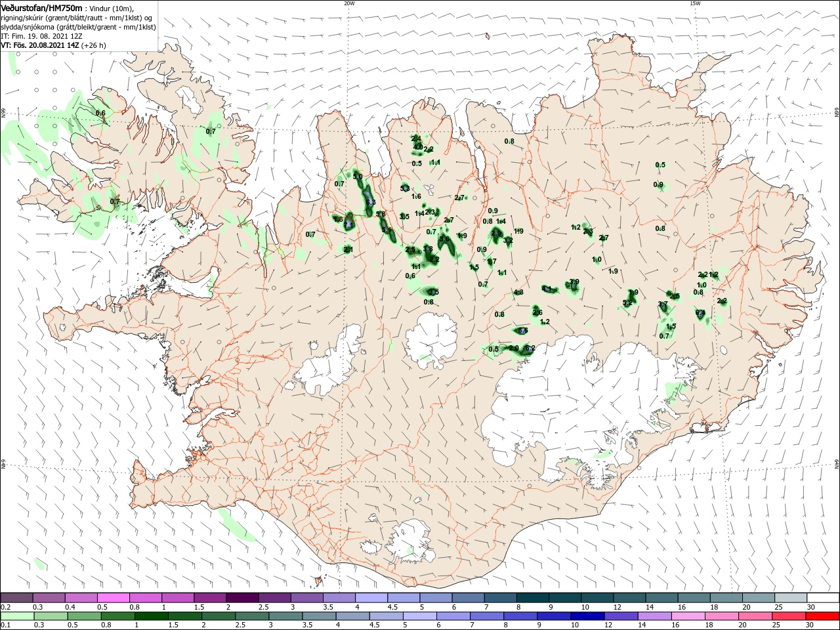Screen dimensions: 840x630
Task: Click the 3.7 precipitation value in the east
Action: pyautogui.click(x=663, y=304)
